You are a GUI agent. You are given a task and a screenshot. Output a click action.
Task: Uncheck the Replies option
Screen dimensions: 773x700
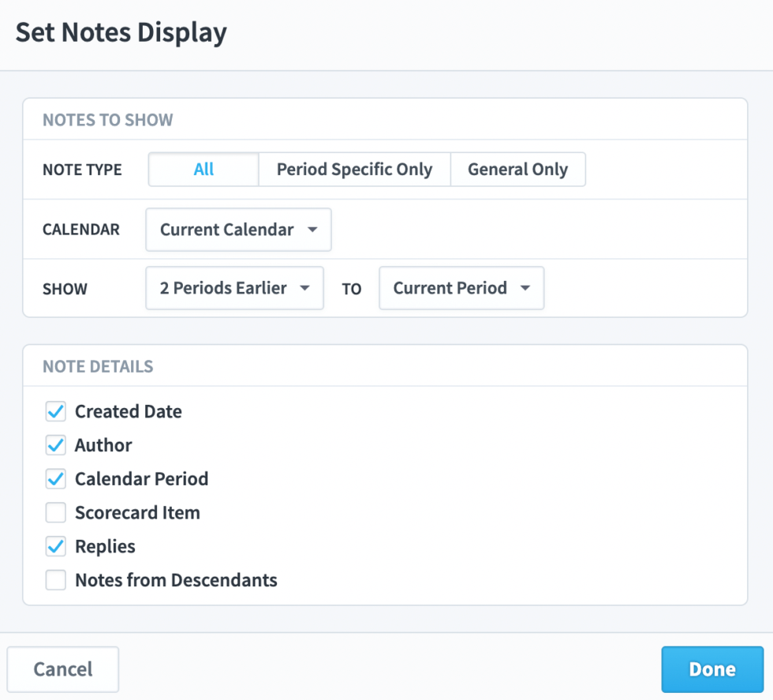tap(55, 546)
